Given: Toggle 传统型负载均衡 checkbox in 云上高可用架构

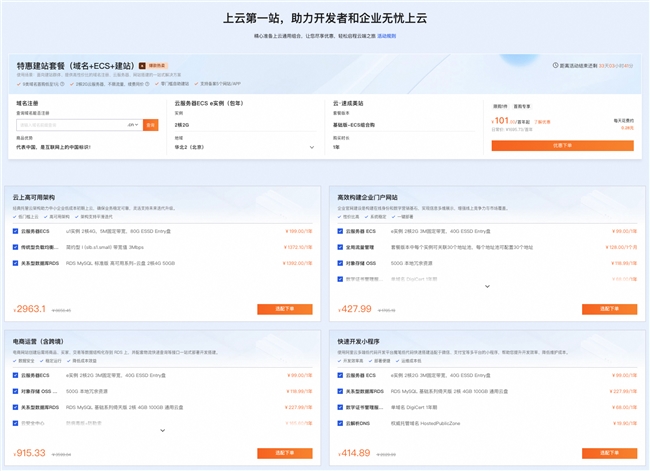Looking at the screenshot, I should (x=16, y=247).
